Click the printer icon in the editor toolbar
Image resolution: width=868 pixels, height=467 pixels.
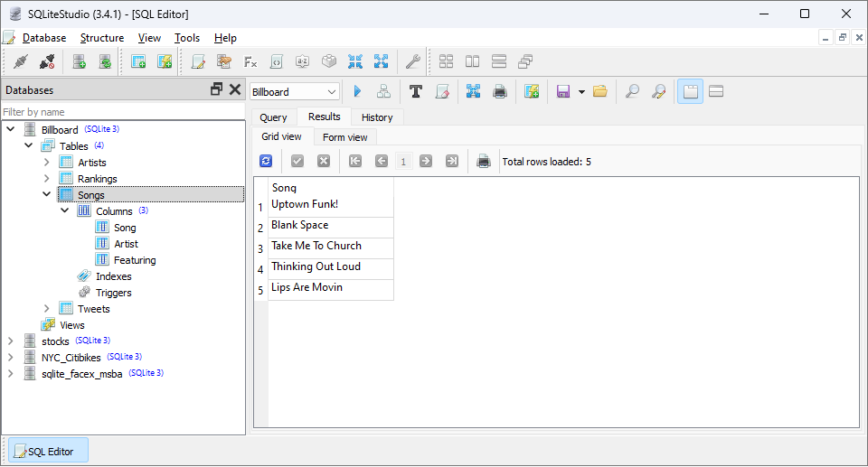point(500,91)
